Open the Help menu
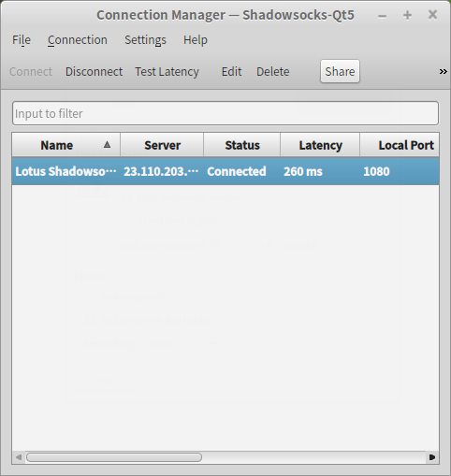This screenshot has height=476, width=451. tap(196, 40)
